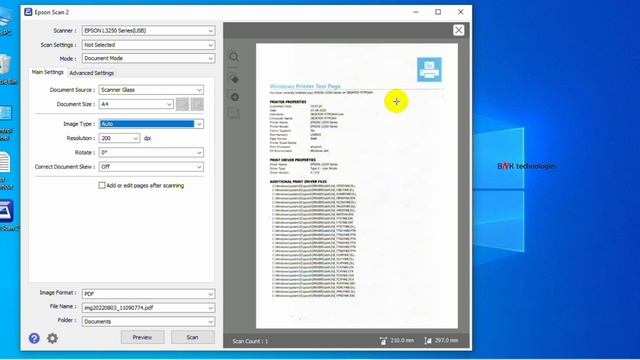Select the Epson Scan desktop shortcut icon

click(7, 211)
